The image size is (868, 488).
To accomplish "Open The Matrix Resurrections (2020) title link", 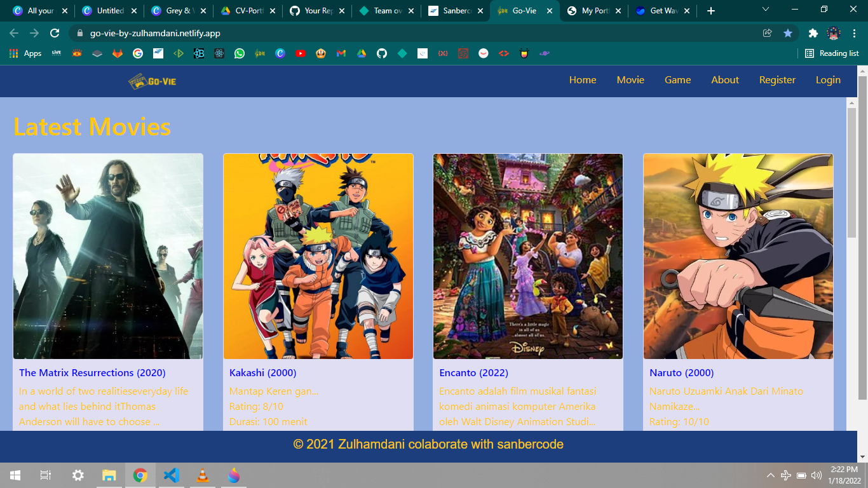I will tap(92, 373).
